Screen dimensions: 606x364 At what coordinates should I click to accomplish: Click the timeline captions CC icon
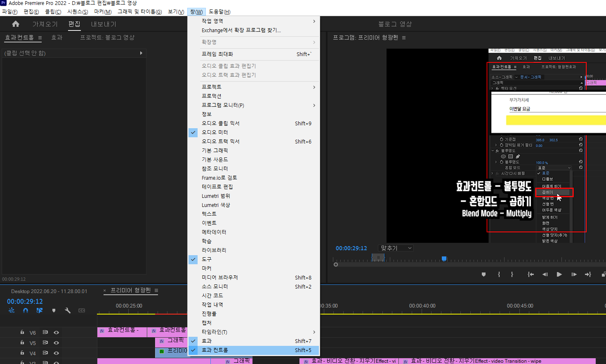click(x=82, y=310)
